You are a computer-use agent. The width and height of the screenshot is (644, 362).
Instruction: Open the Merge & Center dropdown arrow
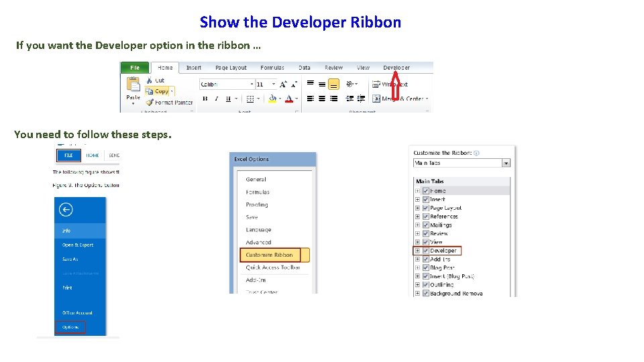427,99
